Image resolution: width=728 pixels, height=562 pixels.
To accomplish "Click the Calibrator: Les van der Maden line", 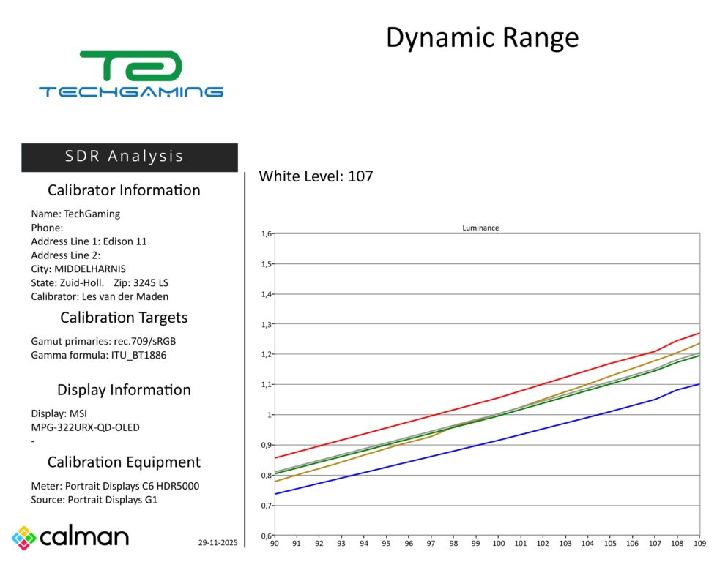I will 100,296.
